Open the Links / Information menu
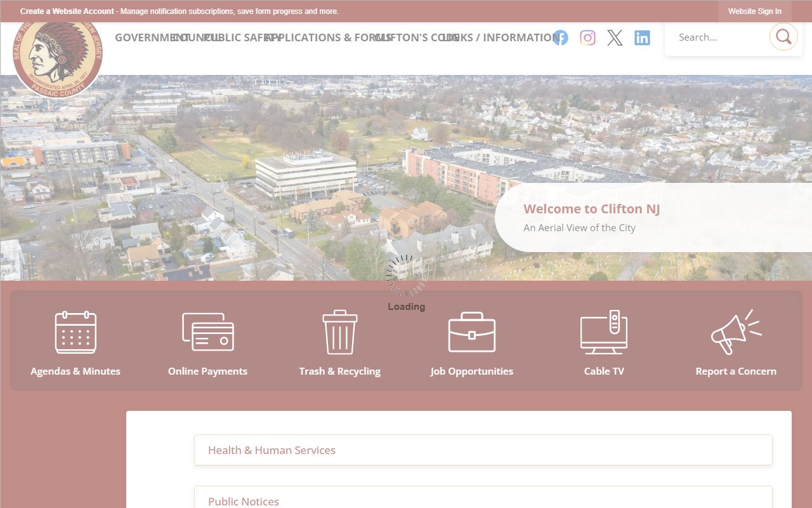Viewport: 812px width, 508px height. [x=502, y=37]
